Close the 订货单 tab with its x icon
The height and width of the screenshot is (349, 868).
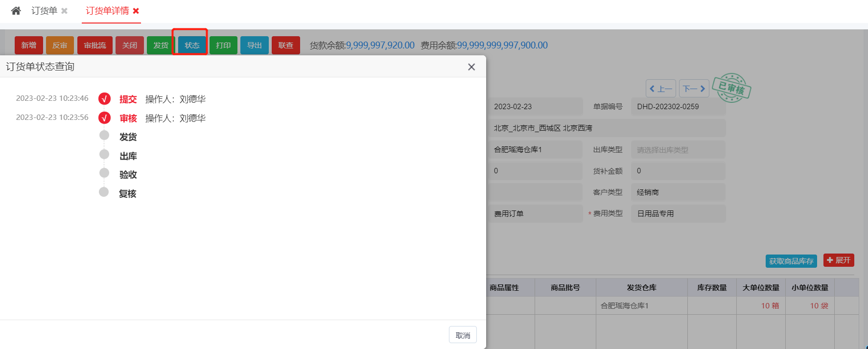pos(64,11)
